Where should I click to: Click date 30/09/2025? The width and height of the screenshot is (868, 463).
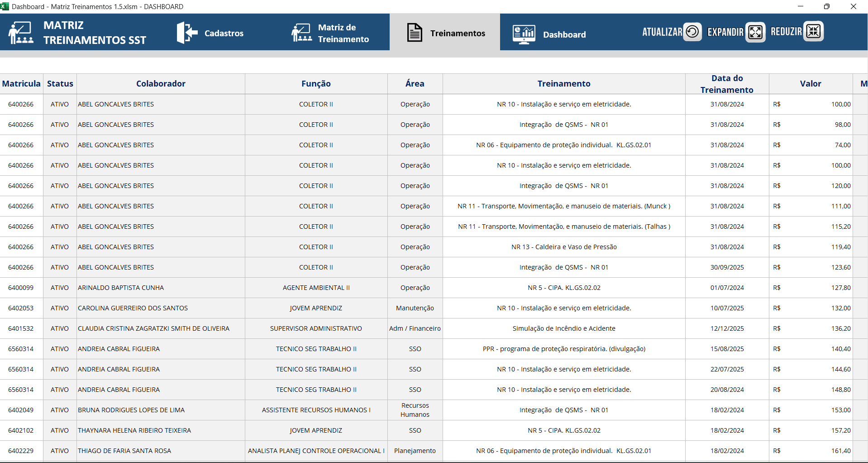[727, 267]
